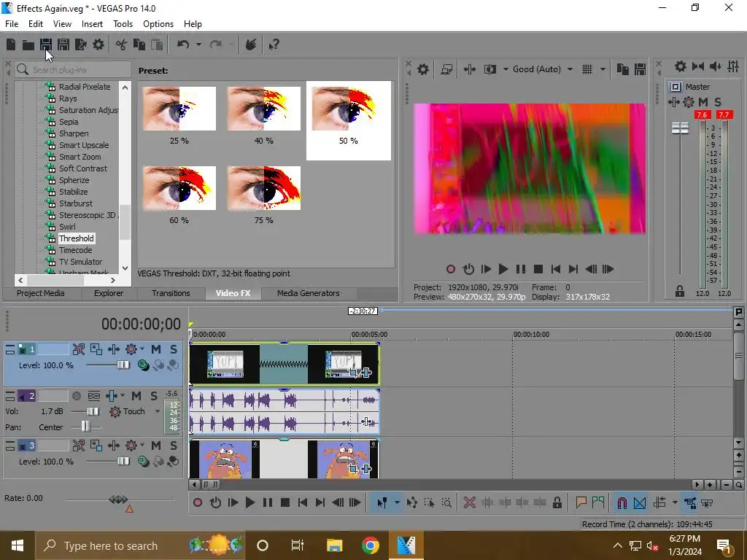Image resolution: width=747 pixels, height=560 pixels.
Task: Select Soft Contrast plug-in
Action: coord(83,168)
